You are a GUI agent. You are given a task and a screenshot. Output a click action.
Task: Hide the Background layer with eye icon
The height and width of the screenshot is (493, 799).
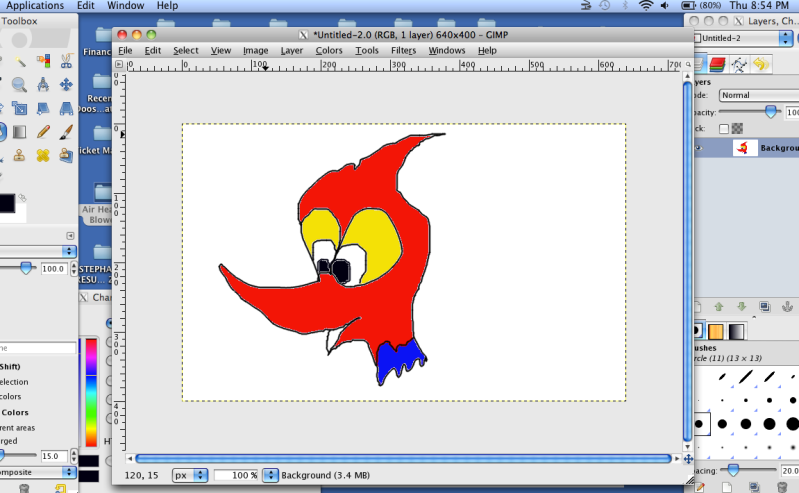pyautogui.click(x=699, y=148)
